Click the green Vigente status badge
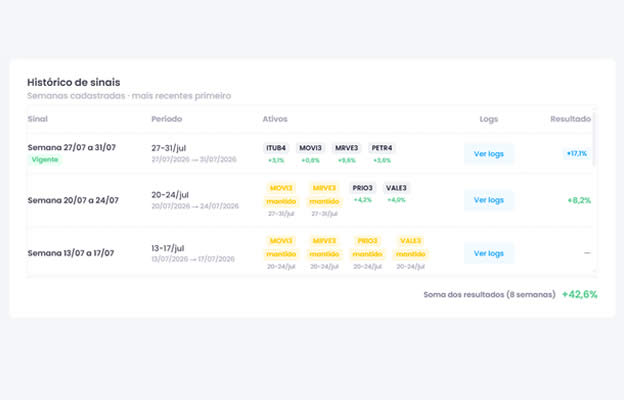Image resolution: width=624 pixels, height=400 pixels. point(45,160)
